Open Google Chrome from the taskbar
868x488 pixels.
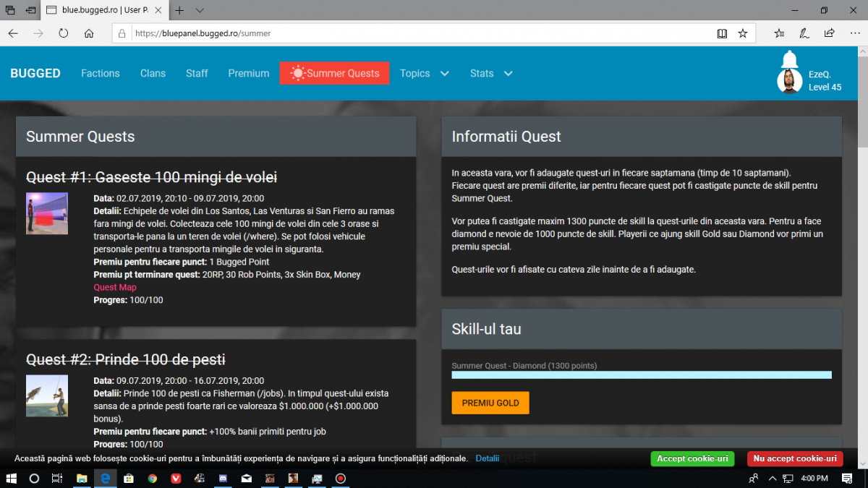153,479
